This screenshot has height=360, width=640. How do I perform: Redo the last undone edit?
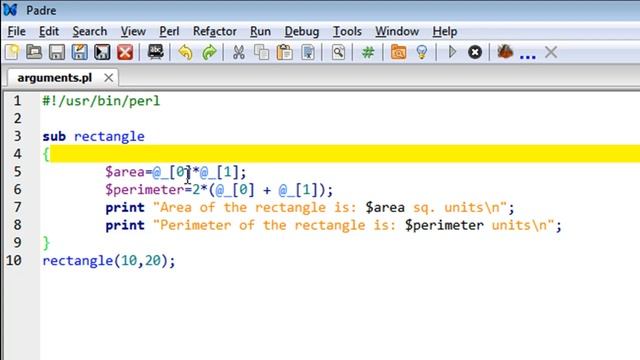[209, 52]
